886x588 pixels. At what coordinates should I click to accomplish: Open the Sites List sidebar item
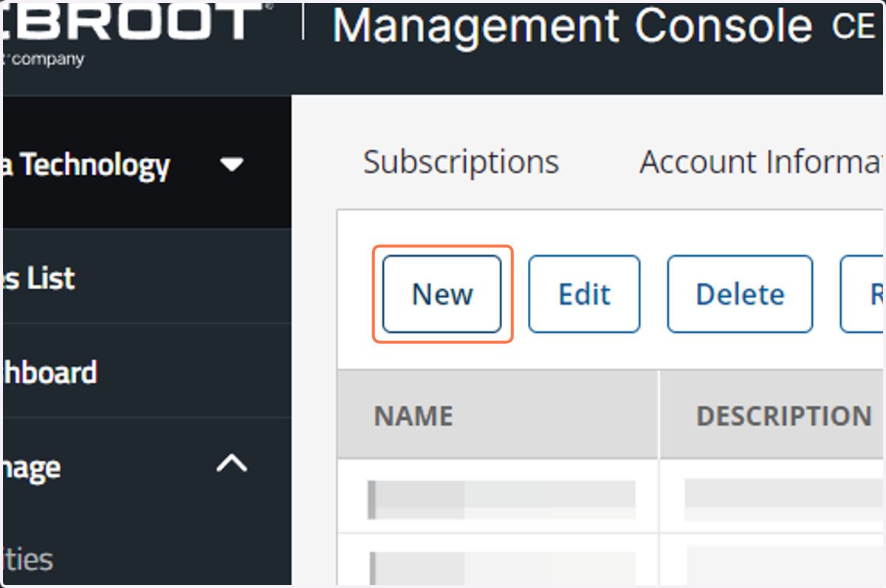[x=145, y=277]
